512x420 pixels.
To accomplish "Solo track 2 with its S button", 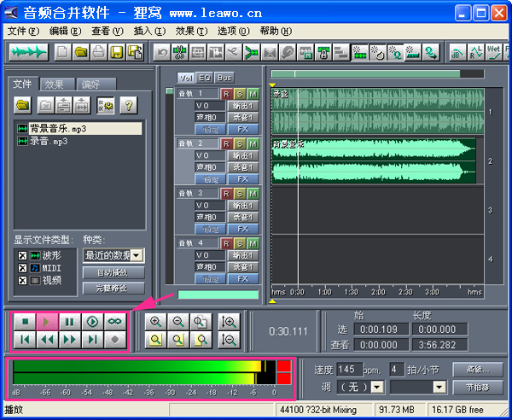I will (x=240, y=144).
